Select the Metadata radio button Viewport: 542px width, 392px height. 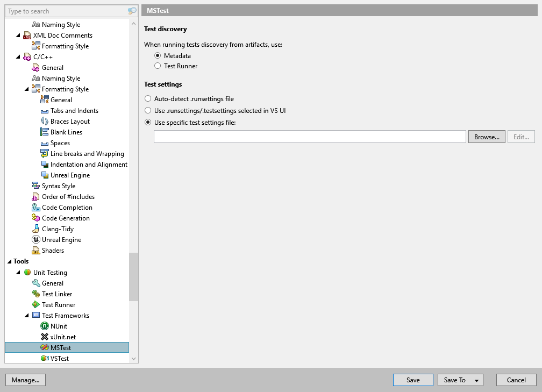pos(158,55)
